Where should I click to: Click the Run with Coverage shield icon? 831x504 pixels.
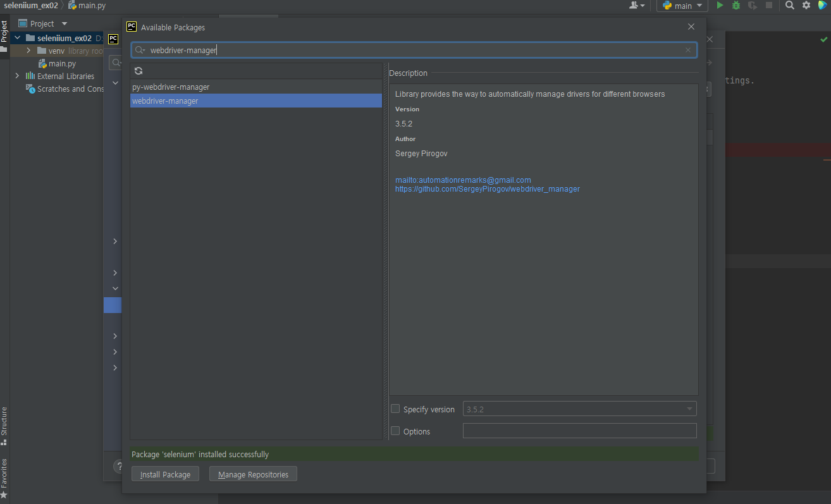(x=753, y=5)
